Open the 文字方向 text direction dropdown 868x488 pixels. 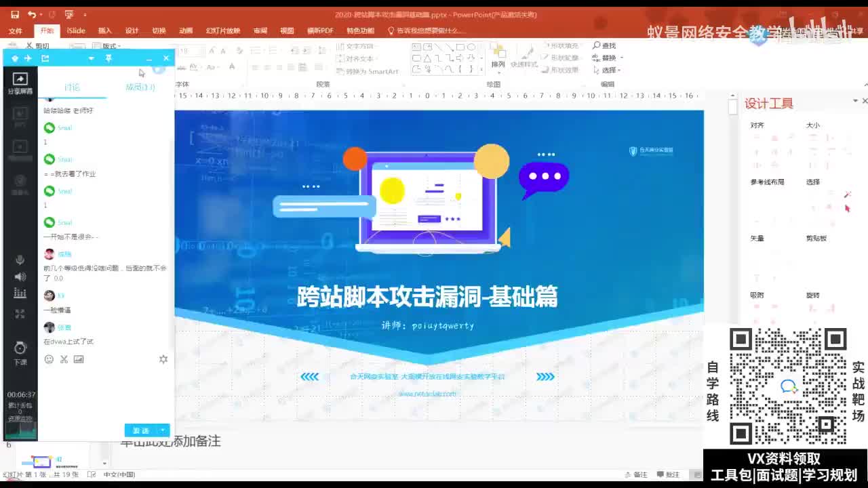coord(357,46)
